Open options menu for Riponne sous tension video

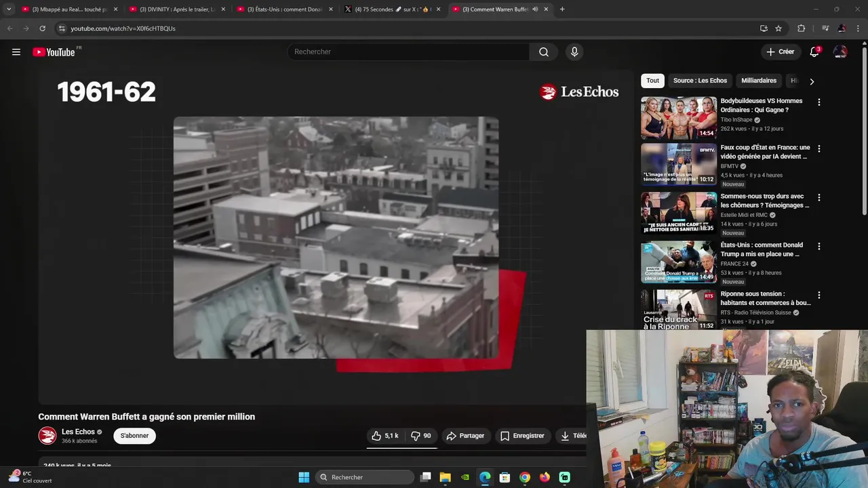[x=818, y=295]
